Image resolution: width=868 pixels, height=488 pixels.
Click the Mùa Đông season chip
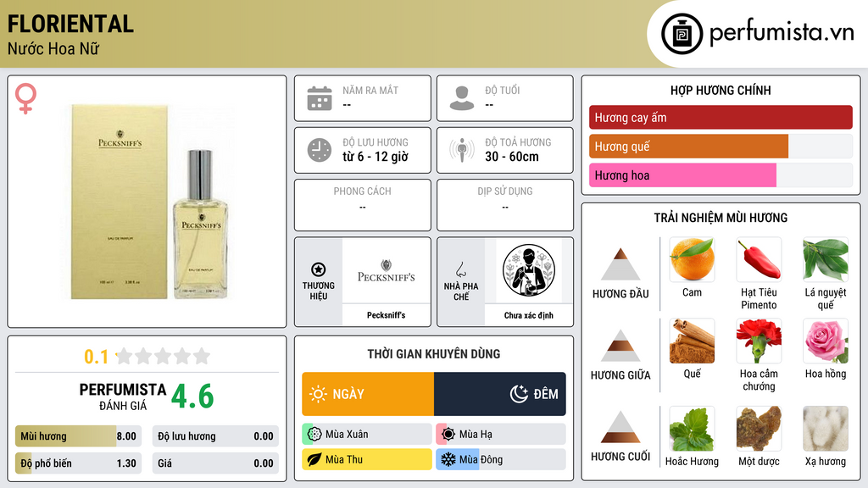[500, 459]
